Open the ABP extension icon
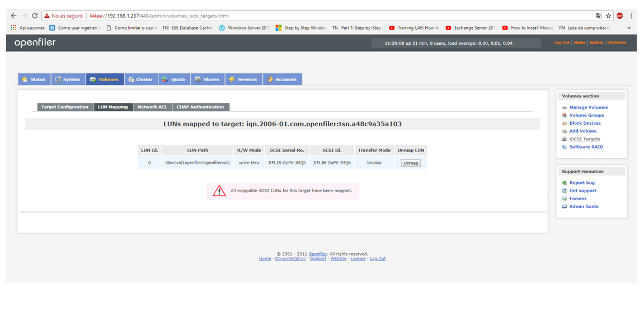The width and height of the screenshot is (644, 317). 619,16
